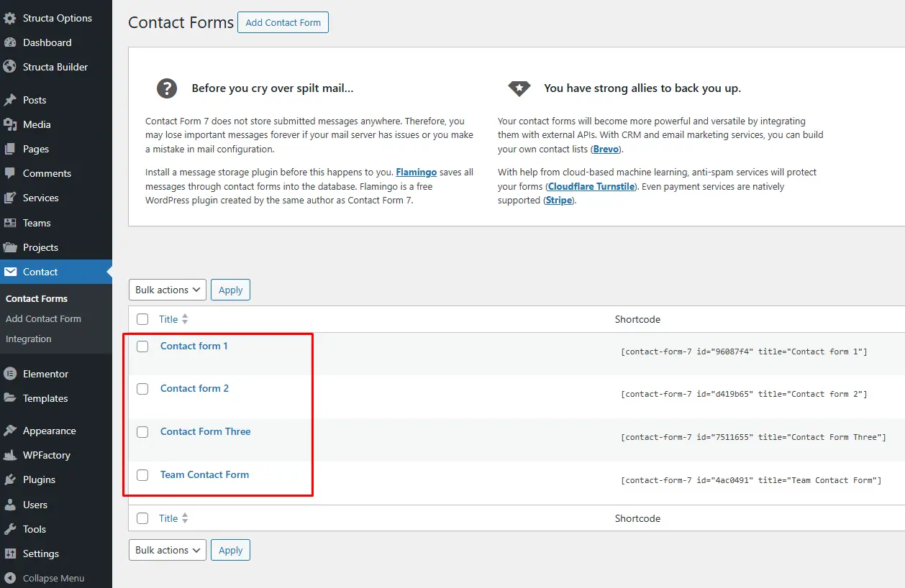The height and width of the screenshot is (588, 905).
Task: Click the Structa Options gear icon
Action: [10, 18]
